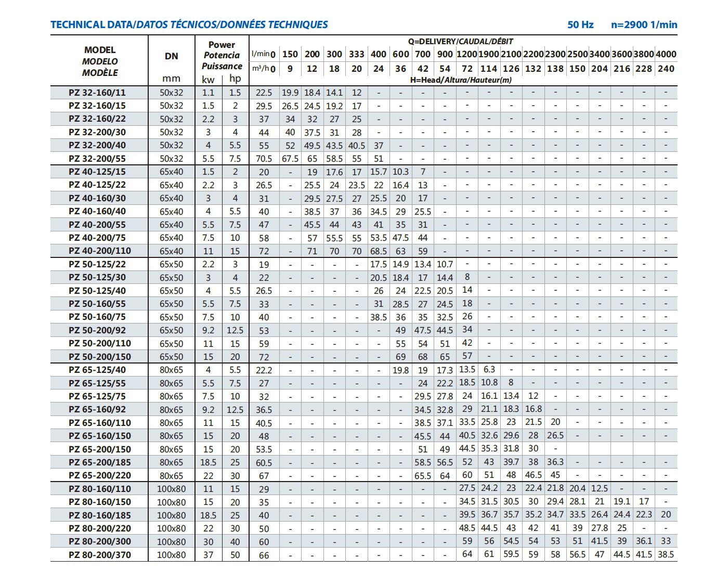
Task: Click model PZ 40-200/75
Action: [97, 238]
